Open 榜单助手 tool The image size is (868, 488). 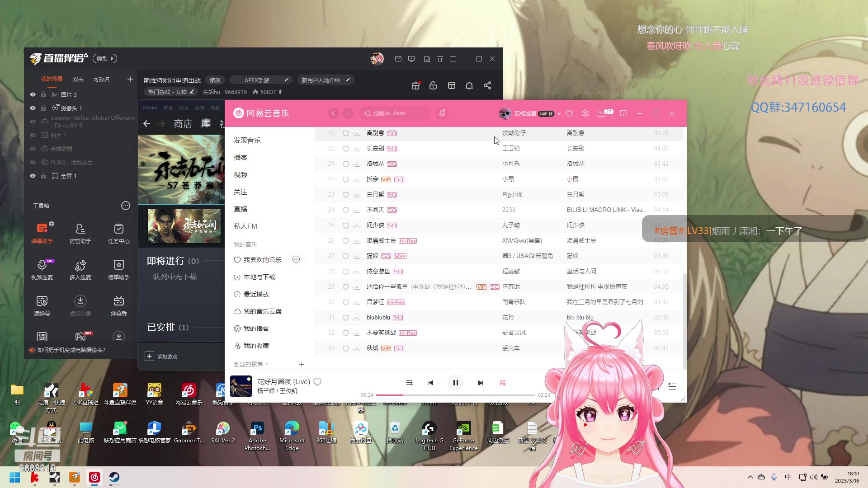(x=119, y=269)
